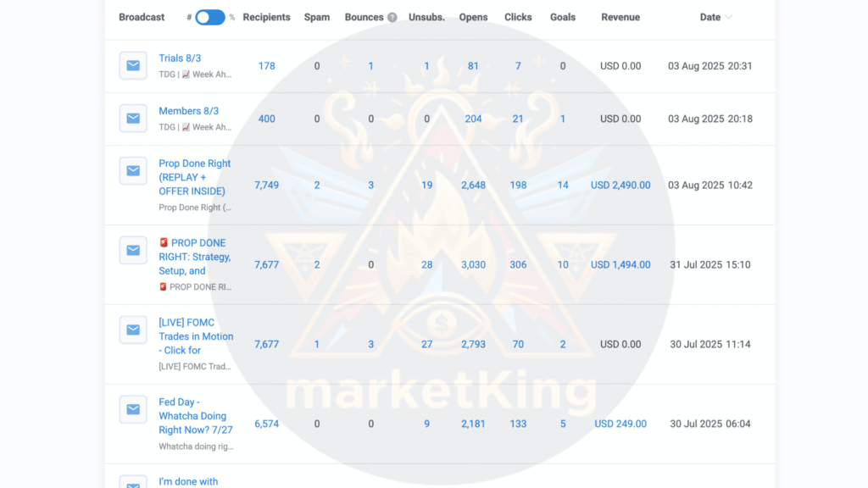Click 204 opens for Members 8/3
This screenshot has height=488, width=868.
click(473, 119)
